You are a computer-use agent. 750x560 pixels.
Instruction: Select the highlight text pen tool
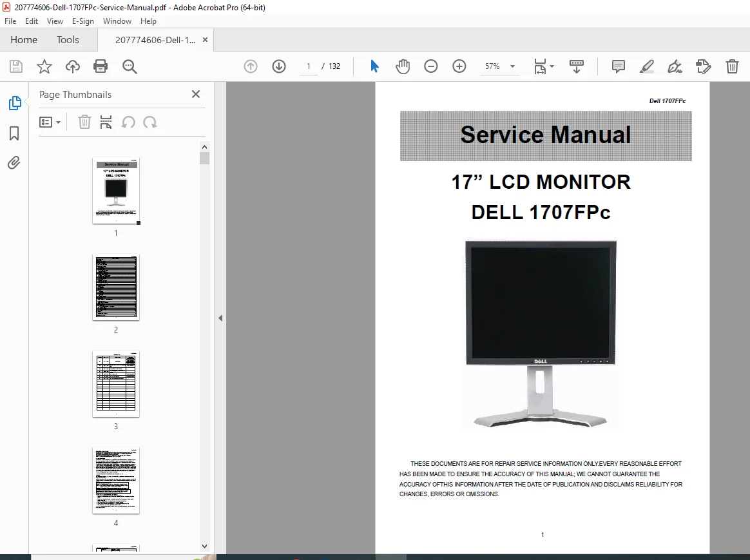pos(647,66)
